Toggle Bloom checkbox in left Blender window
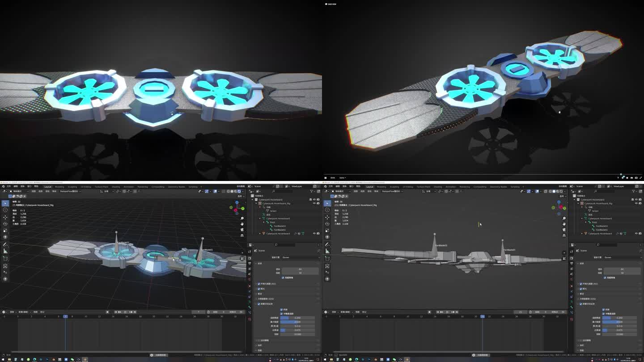644x362 pixels. pos(259,289)
